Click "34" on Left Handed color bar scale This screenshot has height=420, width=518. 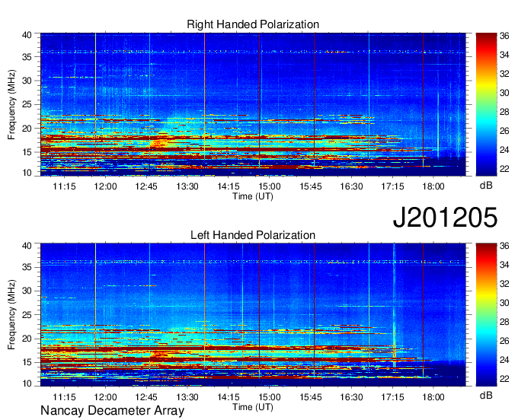(x=504, y=265)
